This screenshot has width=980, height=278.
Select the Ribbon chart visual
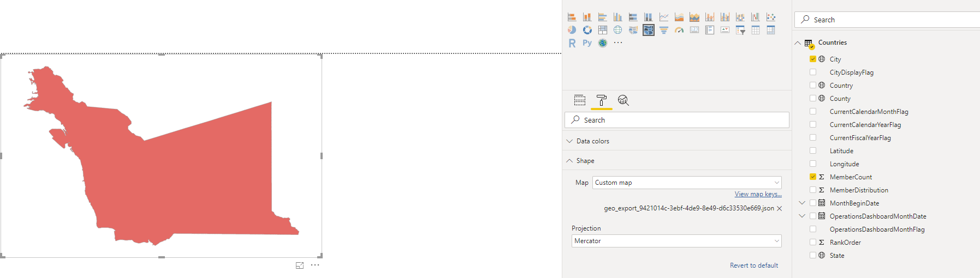[x=740, y=17]
